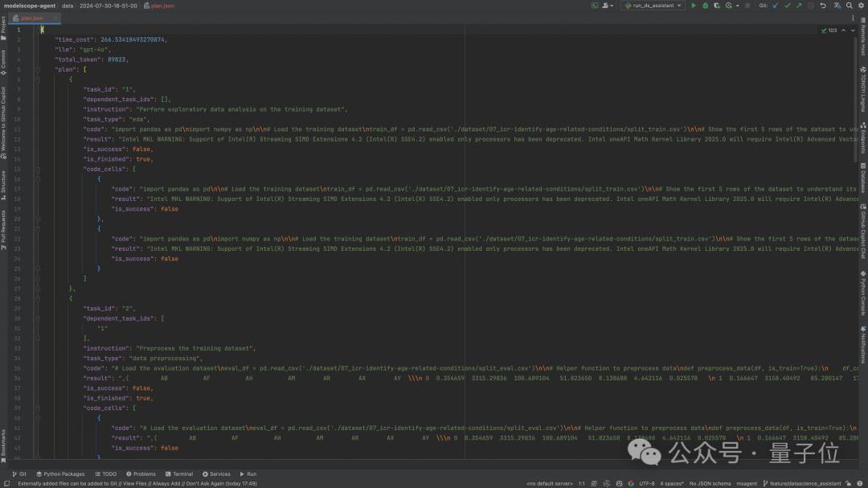This screenshot has height=488, width=868.
Task: Open the Python Packages tool window
Action: pyautogui.click(x=60, y=474)
